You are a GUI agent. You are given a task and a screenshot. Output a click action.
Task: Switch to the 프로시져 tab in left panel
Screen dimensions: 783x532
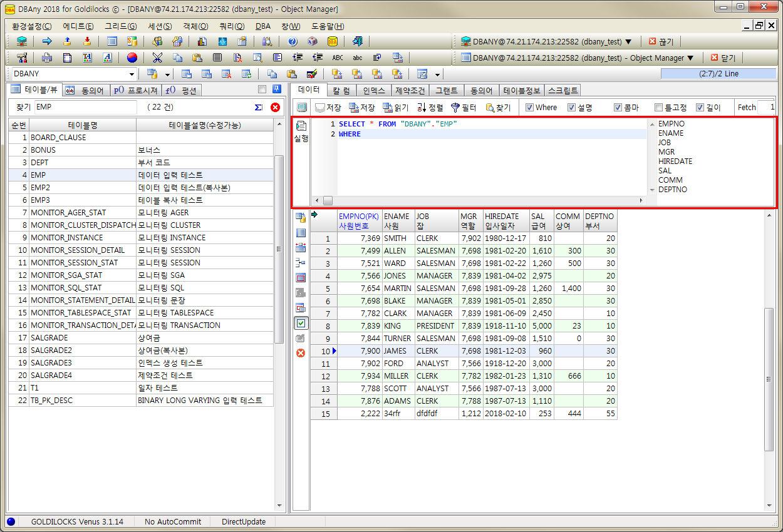tap(136, 90)
